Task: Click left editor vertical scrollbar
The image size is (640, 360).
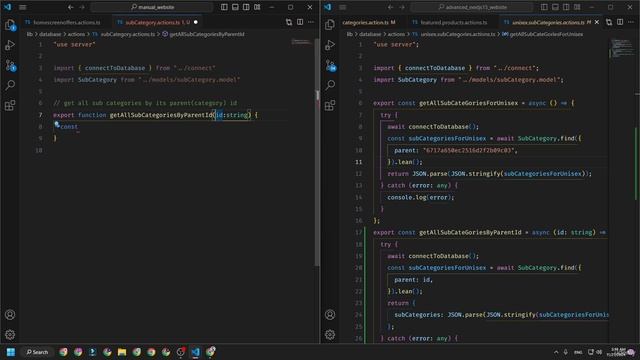Action: (x=317, y=153)
